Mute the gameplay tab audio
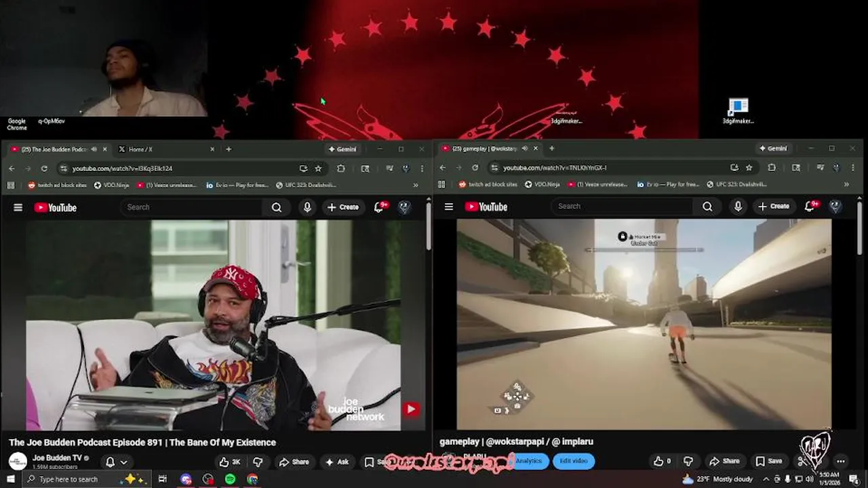Image resolution: width=868 pixels, height=488 pixels. click(525, 148)
